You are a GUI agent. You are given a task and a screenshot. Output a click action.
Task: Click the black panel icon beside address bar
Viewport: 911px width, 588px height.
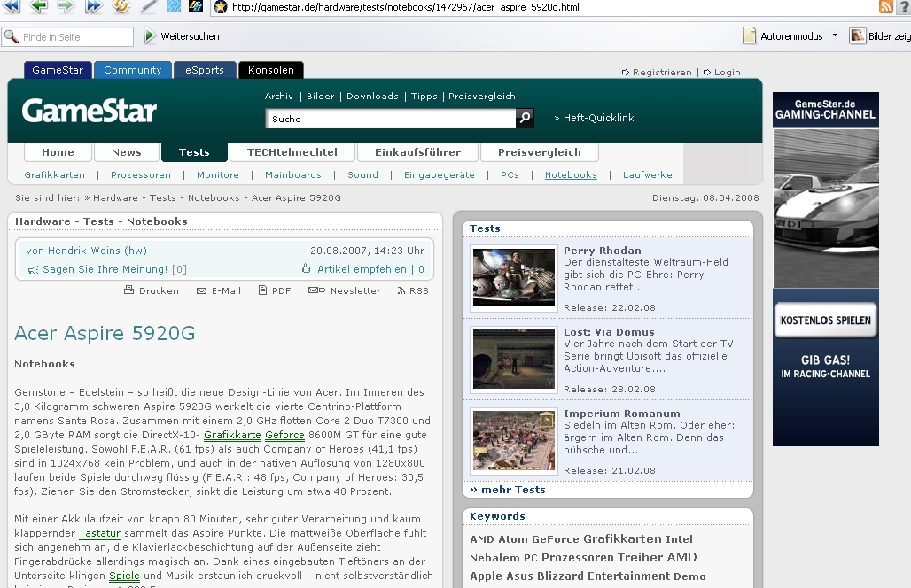tap(196, 6)
